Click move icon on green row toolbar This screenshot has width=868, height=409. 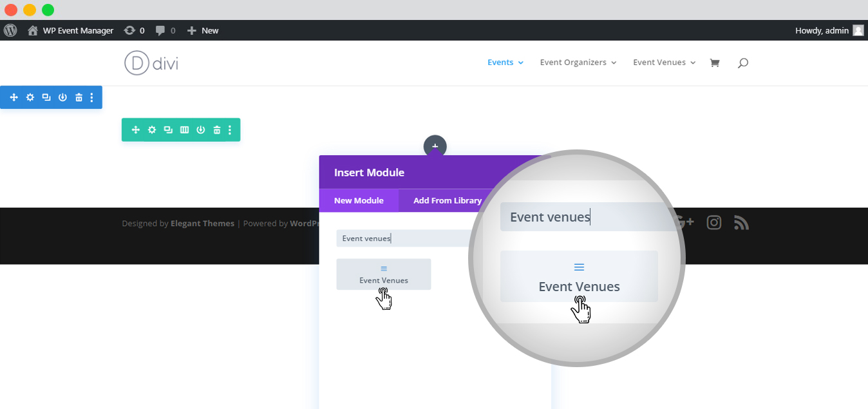click(x=135, y=129)
